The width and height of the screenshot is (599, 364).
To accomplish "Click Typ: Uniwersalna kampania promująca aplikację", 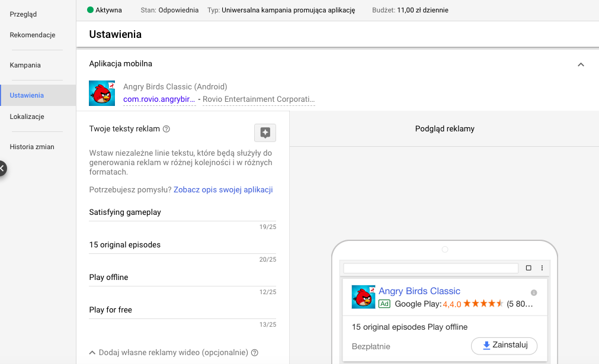I will 281,10.
